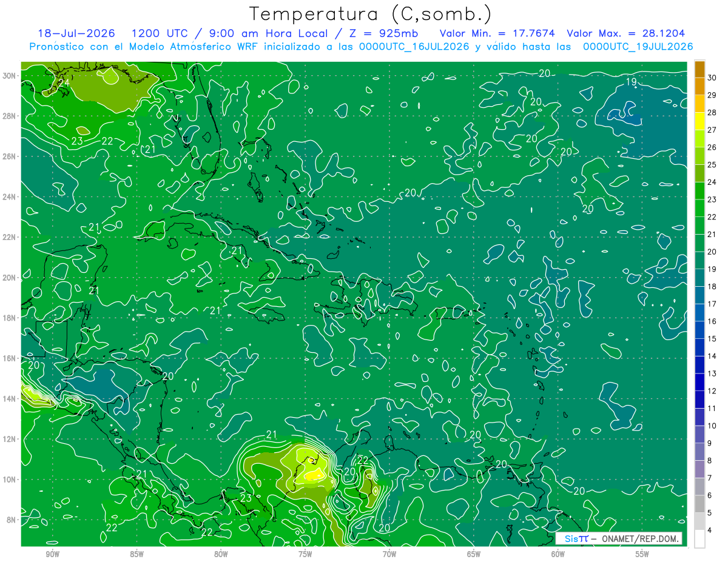
Task: Click the 85W longitude axis label
Action: pos(136,554)
